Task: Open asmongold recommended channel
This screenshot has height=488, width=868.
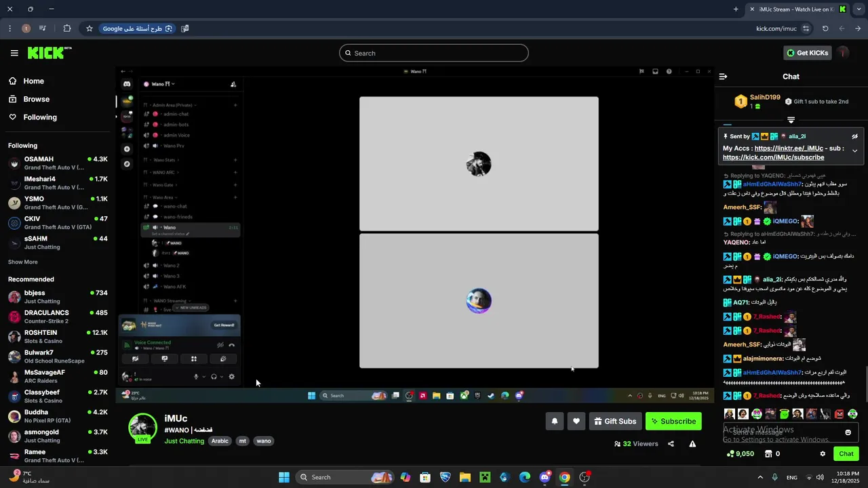Action: 58,436
